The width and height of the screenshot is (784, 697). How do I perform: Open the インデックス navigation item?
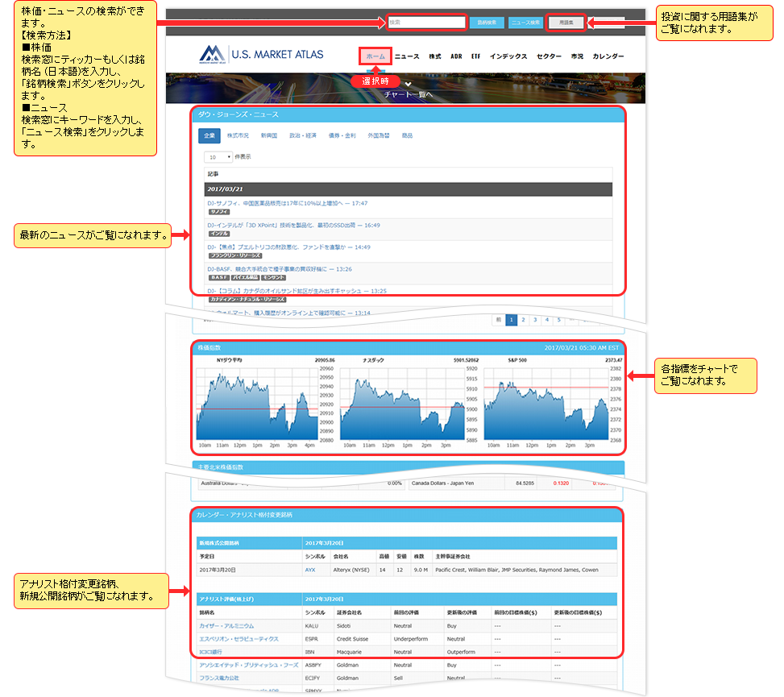coord(508,56)
